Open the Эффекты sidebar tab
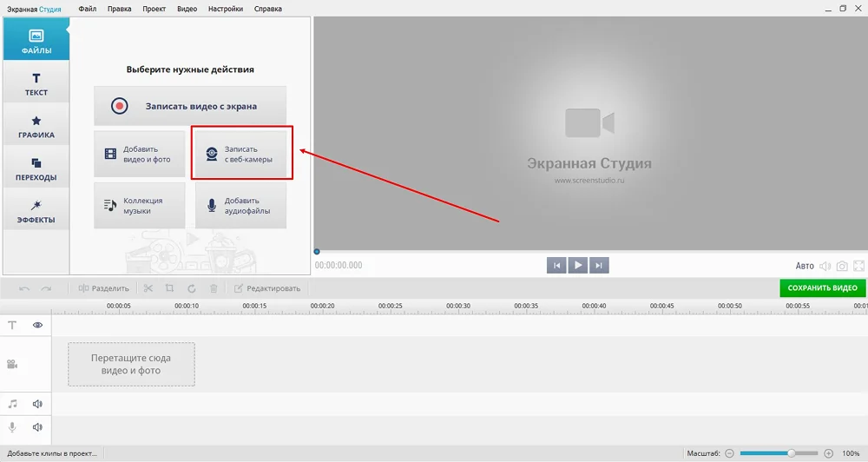 pos(36,211)
